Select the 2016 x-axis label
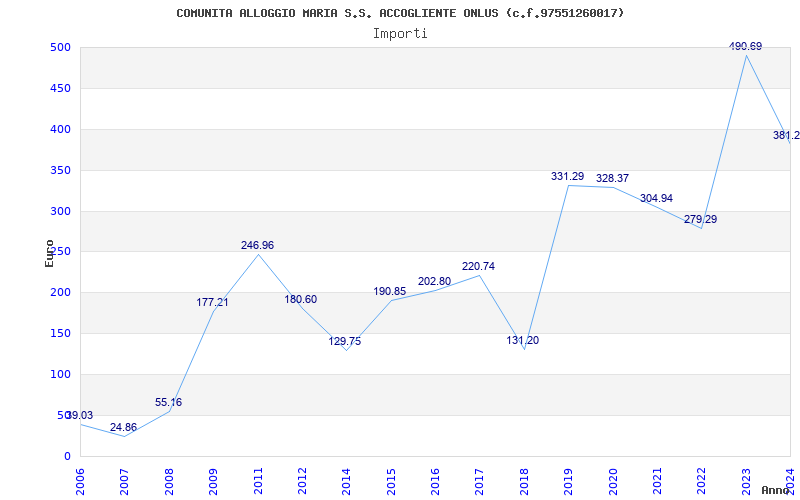This screenshot has width=800, height=500. click(435, 481)
